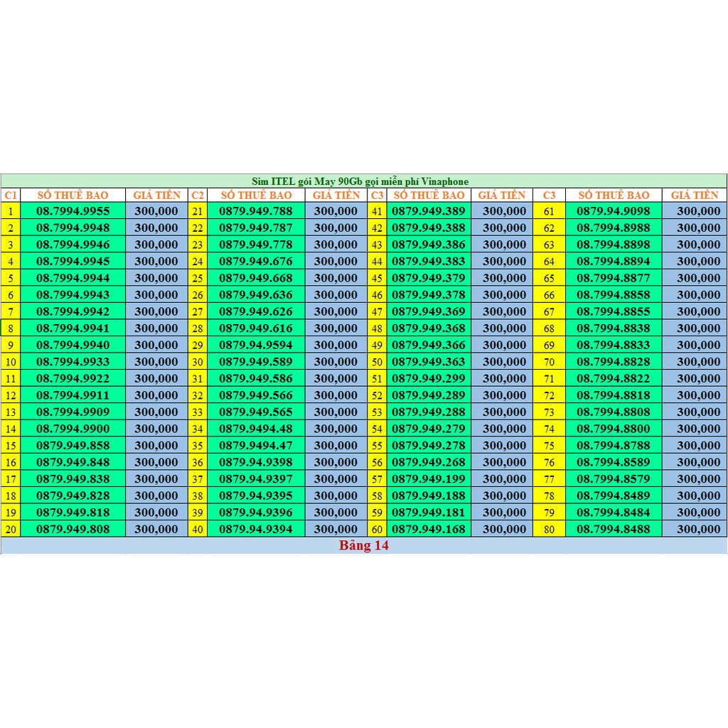728x728 pixels.
Task: Select number 0879.949.778
Action: point(256,245)
